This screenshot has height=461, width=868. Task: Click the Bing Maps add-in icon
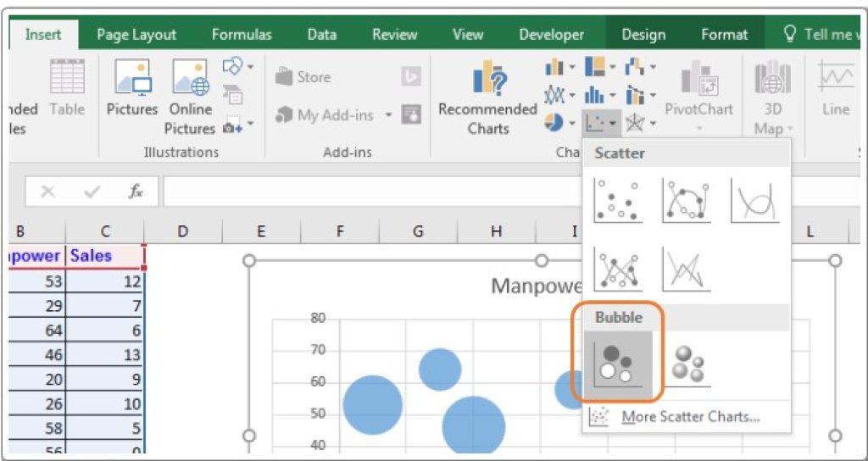pos(411,77)
